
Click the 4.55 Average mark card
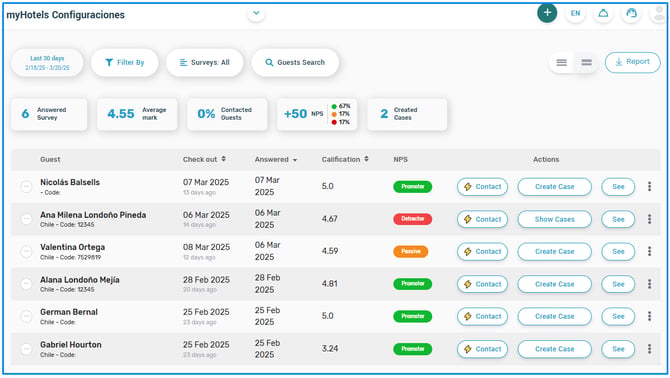tap(137, 114)
